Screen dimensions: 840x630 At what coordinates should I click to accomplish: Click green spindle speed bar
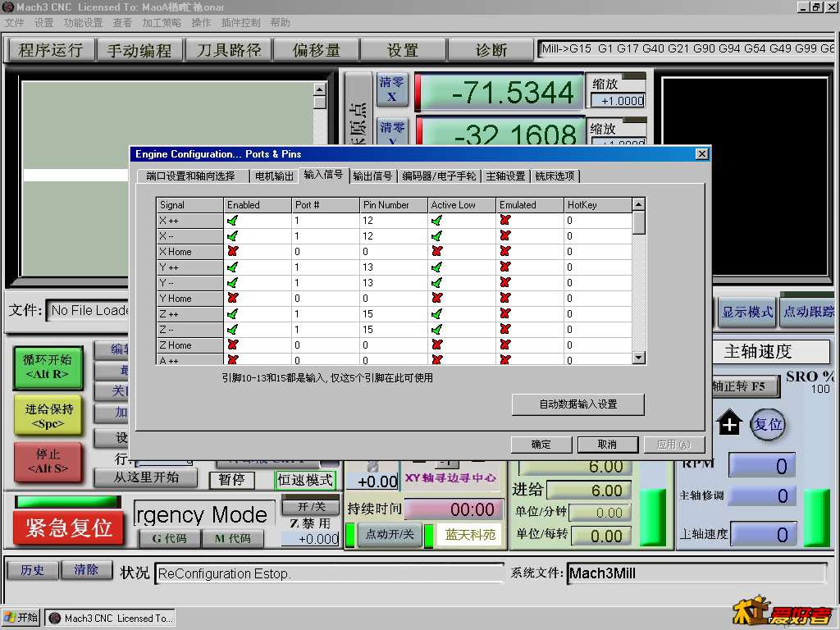(818, 518)
